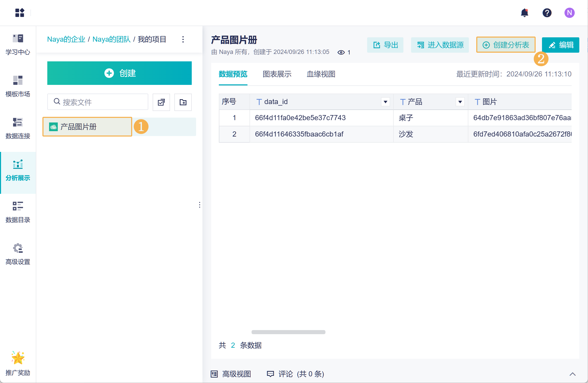Toggle multi-select checkbox icon beside search
Viewport: 588px width, 383px height.
(x=161, y=102)
